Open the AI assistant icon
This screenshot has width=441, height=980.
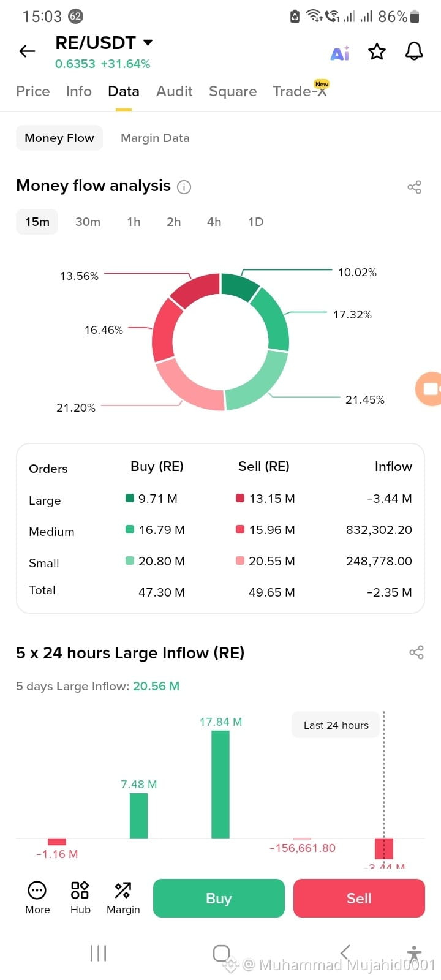pyautogui.click(x=340, y=53)
